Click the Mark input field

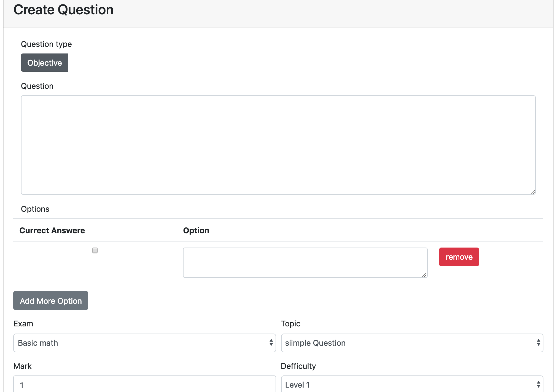coord(144,385)
